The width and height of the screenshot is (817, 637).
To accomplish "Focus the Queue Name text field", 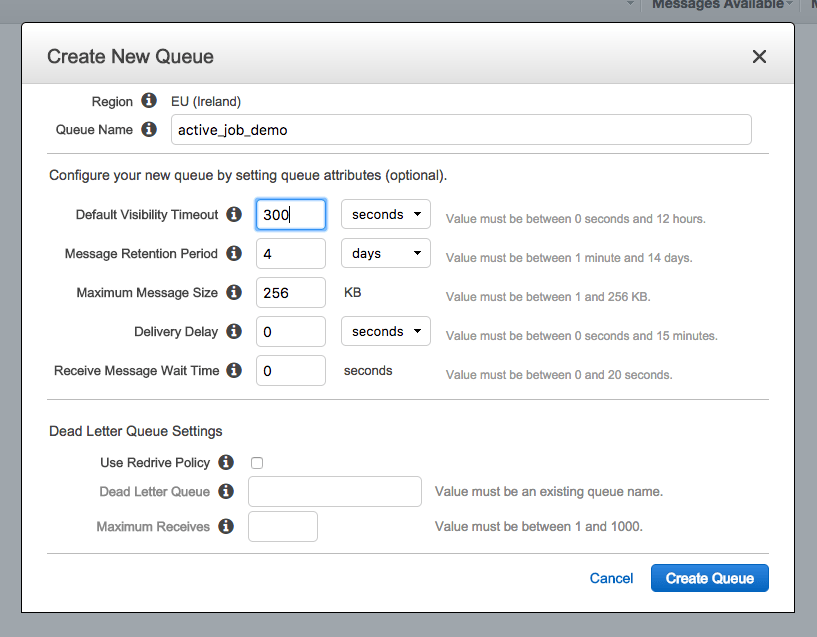I will 461,130.
